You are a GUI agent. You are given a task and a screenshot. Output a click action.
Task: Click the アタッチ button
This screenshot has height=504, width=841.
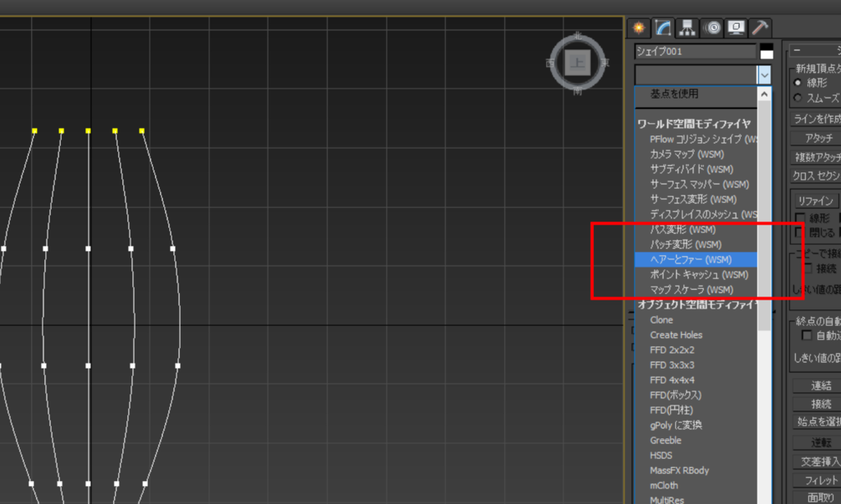[816, 138]
